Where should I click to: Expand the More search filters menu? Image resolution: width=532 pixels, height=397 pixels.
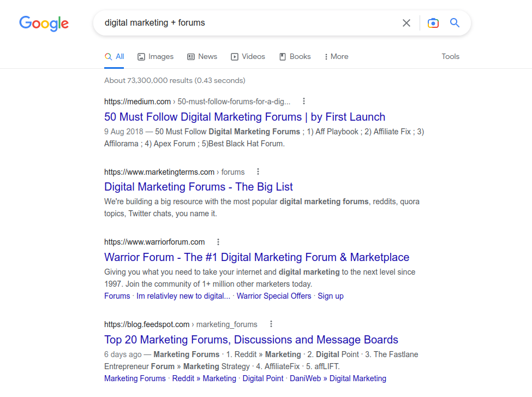(x=336, y=57)
